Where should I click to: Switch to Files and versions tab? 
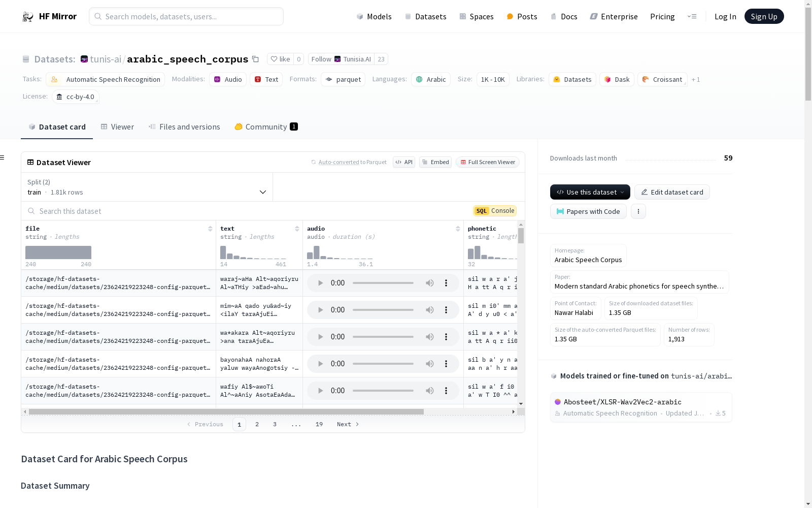(184, 127)
